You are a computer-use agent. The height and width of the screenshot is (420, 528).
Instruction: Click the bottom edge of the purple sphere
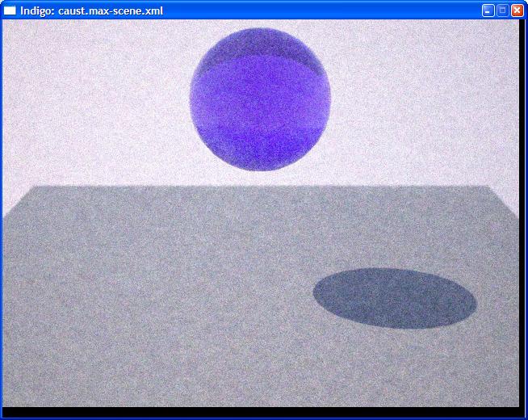tap(260, 168)
